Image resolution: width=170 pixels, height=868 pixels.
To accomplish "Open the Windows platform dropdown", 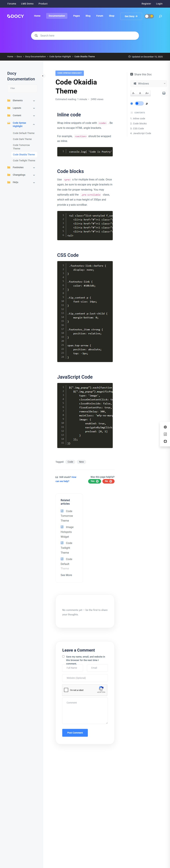I will [148, 83].
